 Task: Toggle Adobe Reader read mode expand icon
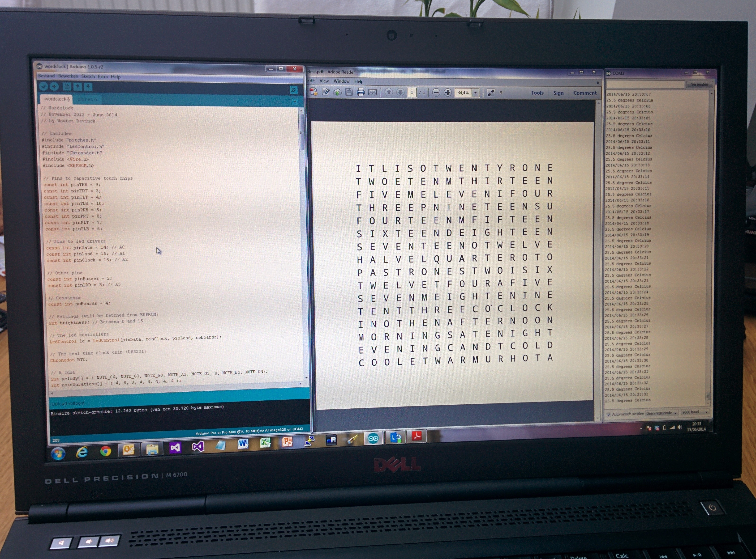(491, 93)
